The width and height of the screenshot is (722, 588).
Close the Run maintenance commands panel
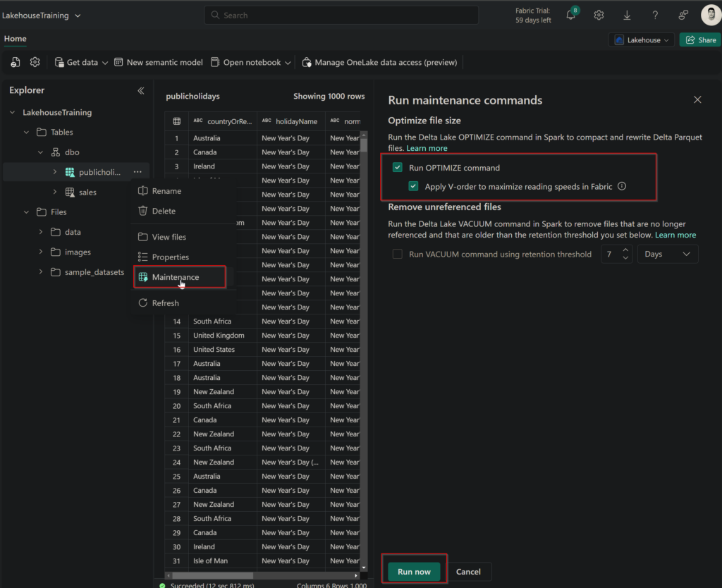697,99
